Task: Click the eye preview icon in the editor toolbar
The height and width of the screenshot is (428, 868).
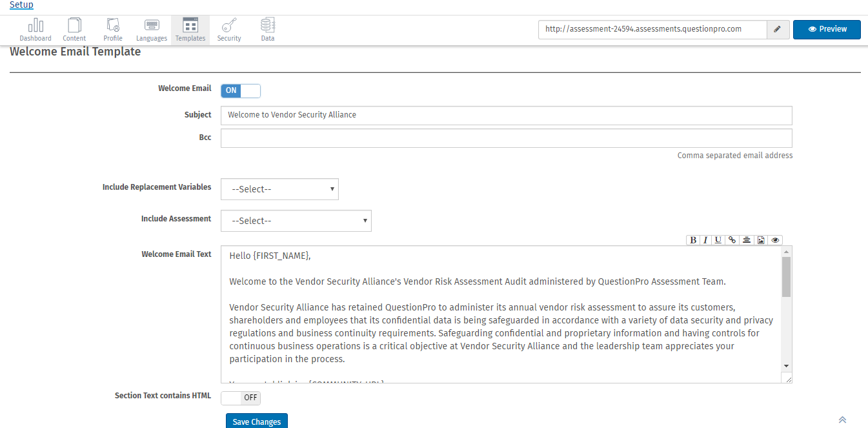Action: [775, 239]
